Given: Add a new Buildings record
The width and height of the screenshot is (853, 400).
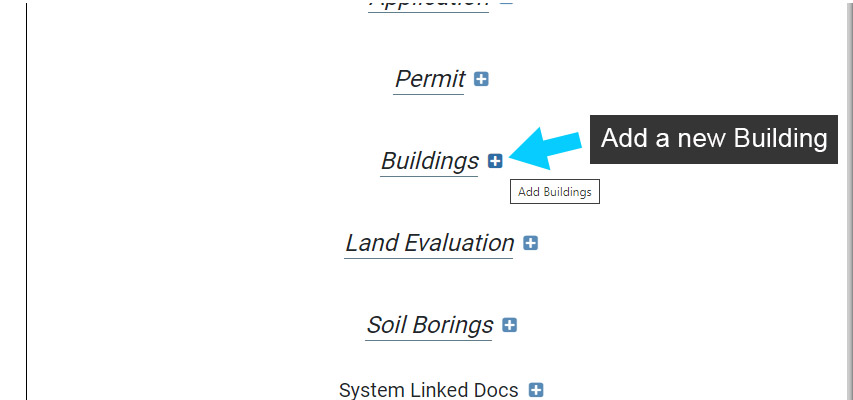Looking at the screenshot, I should (x=495, y=161).
